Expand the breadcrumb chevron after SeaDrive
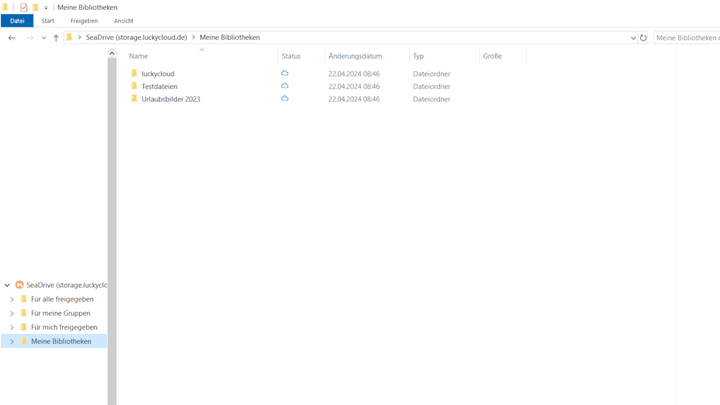 pos(193,37)
